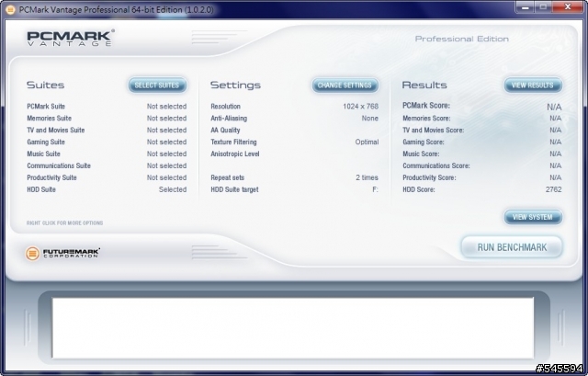This screenshot has width=588, height=376.
Task: Click the Repeat sets label
Action: 227,177
